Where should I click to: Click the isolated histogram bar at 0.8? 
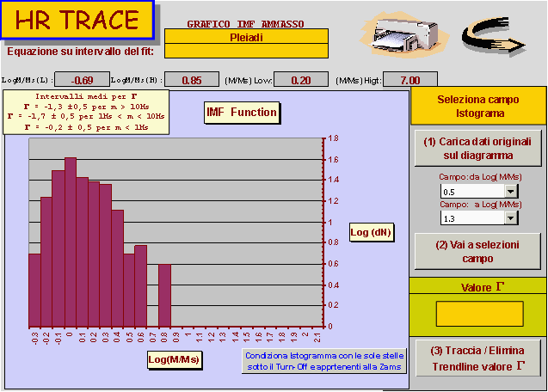164,296
